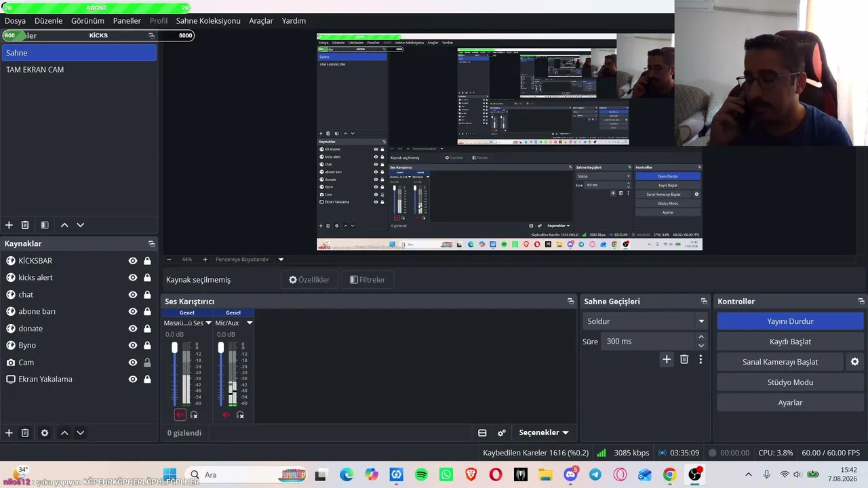Show hidden icons in system tray
The height and width of the screenshot is (488, 868).
click(749, 474)
